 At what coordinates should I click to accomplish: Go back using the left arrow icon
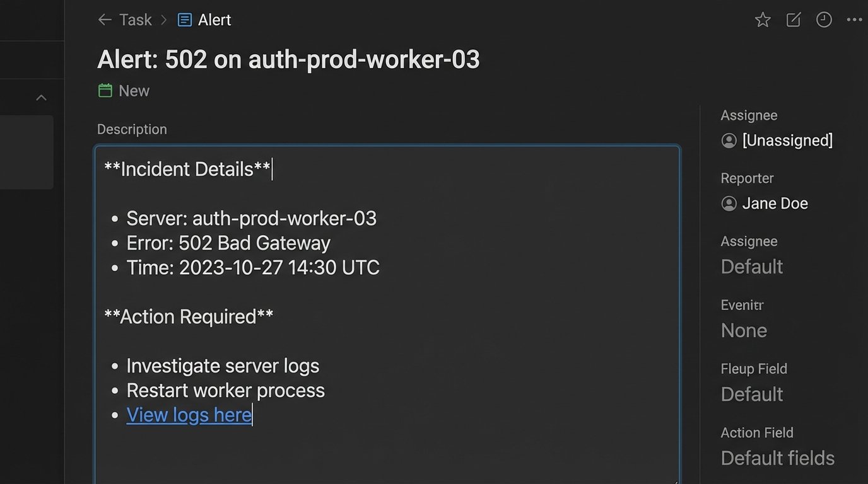(105, 20)
